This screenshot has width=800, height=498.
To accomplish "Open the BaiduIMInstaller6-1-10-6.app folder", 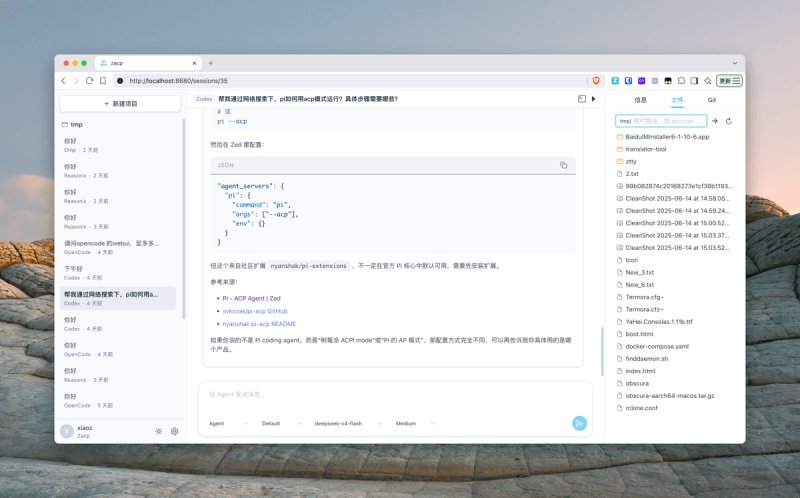I will coord(667,137).
